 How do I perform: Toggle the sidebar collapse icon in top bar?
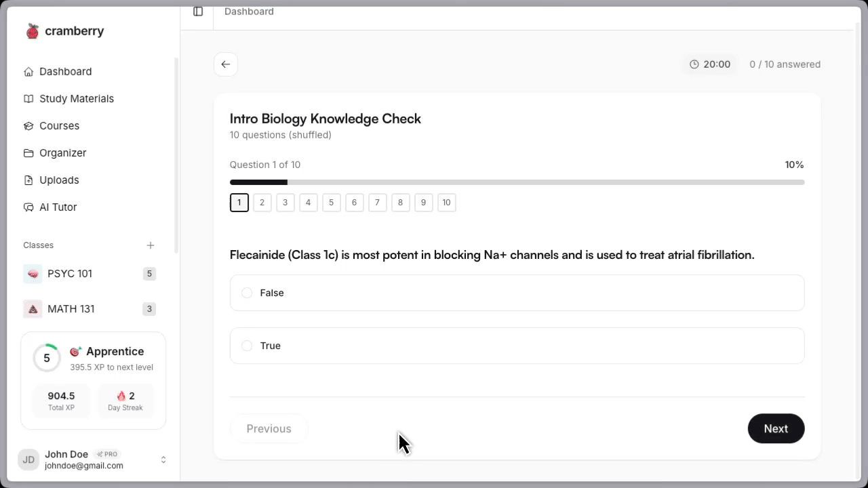pyautogui.click(x=198, y=12)
